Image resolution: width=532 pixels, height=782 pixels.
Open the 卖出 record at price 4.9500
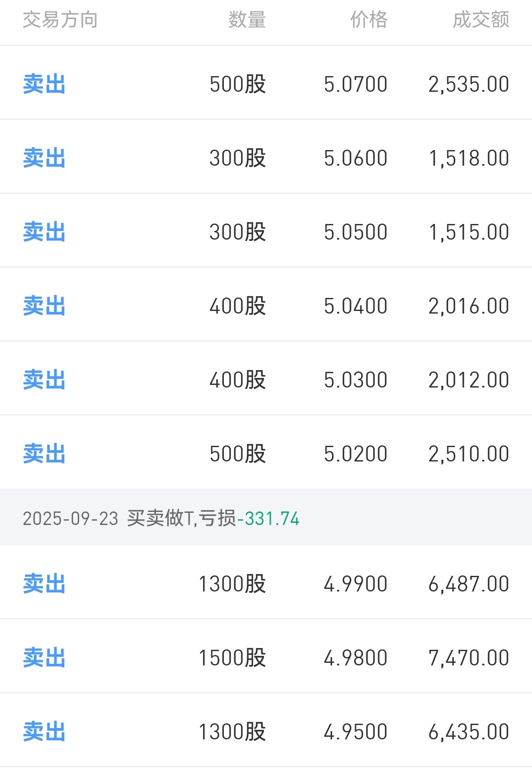point(266,730)
